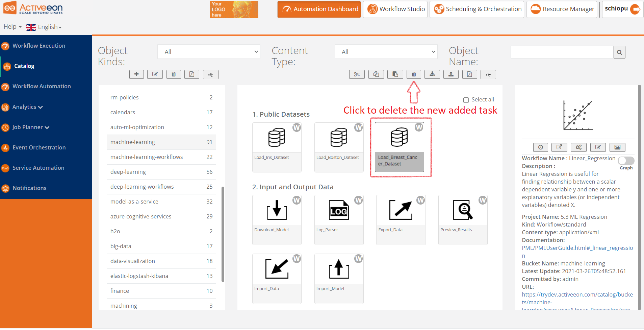Add a new bucket with the plus button
The height and width of the screenshot is (330, 644).
click(x=136, y=74)
